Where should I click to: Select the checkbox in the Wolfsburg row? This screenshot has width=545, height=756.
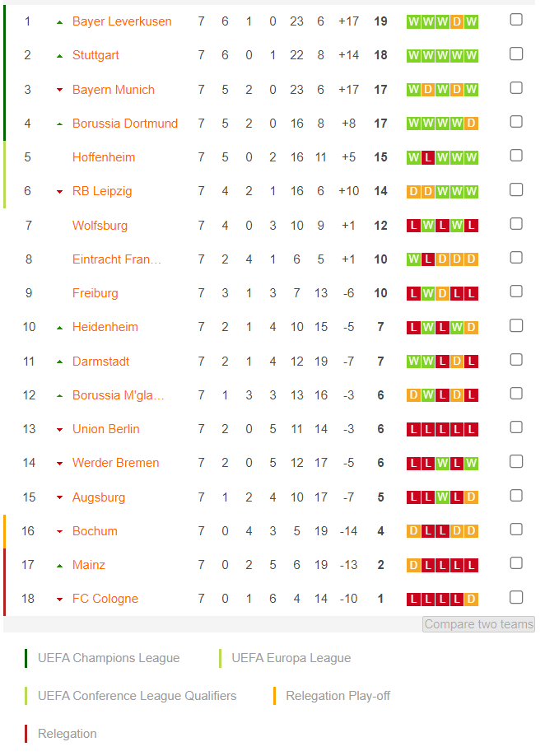pos(516,224)
